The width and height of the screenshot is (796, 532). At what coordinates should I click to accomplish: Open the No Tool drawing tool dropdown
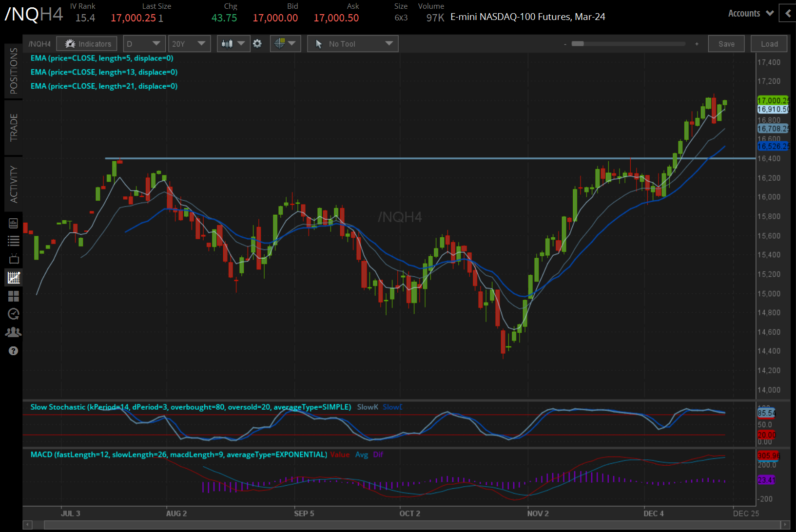click(x=352, y=44)
